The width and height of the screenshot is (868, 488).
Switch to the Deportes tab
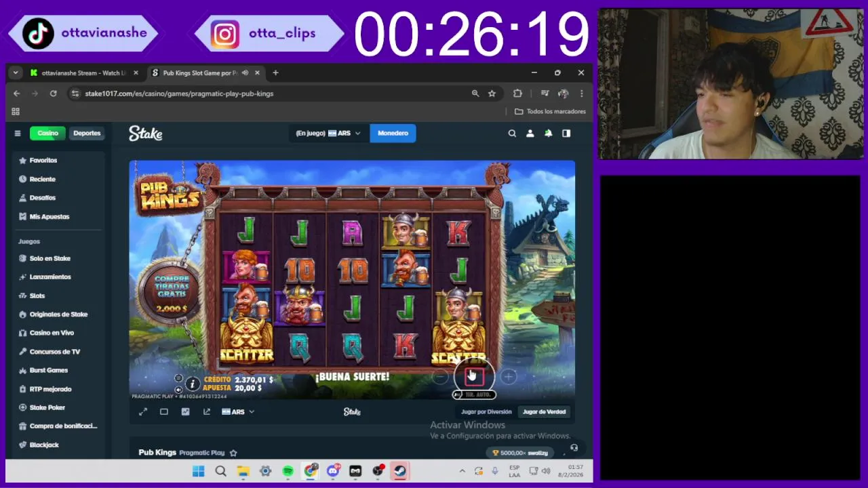click(x=87, y=134)
